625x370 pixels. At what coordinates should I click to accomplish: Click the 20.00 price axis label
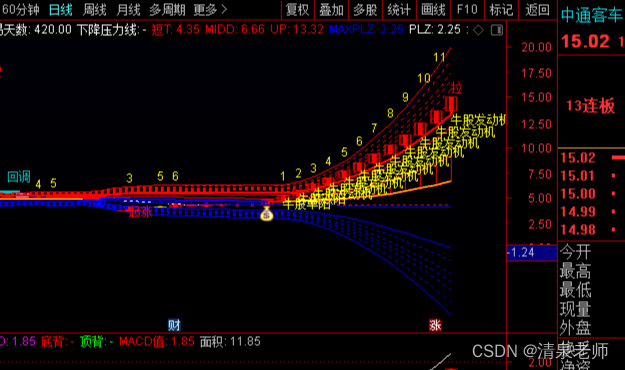coord(536,47)
